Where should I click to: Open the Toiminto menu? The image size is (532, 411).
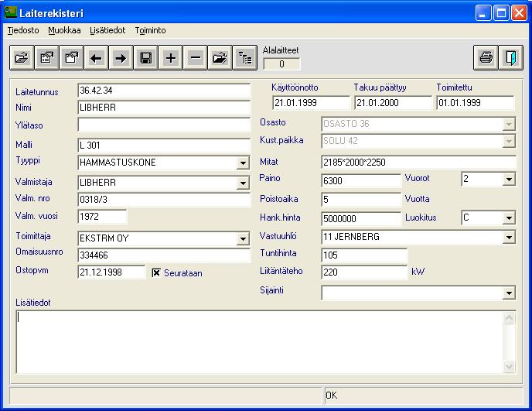coord(150,30)
